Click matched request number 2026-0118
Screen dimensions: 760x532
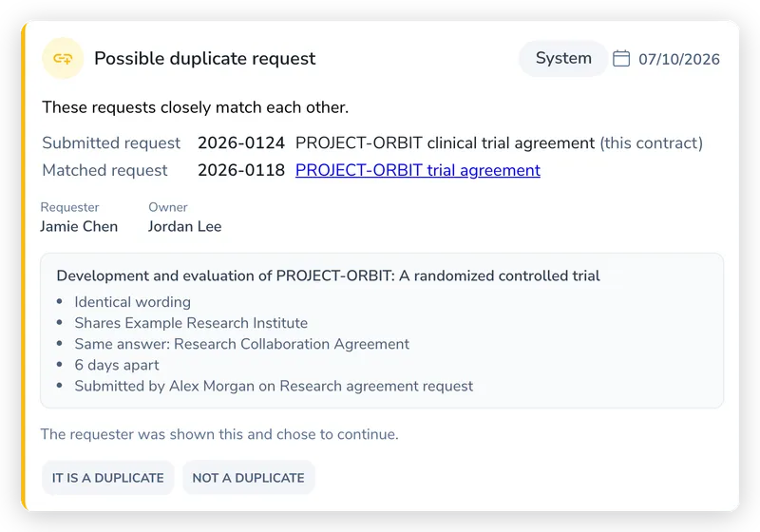click(241, 170)
